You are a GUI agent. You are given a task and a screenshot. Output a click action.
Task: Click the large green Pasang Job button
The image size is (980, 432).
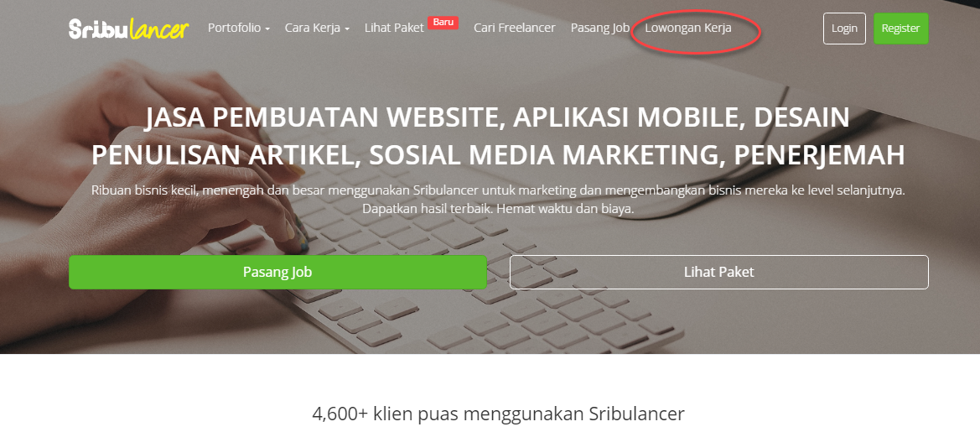coord(277,272)
